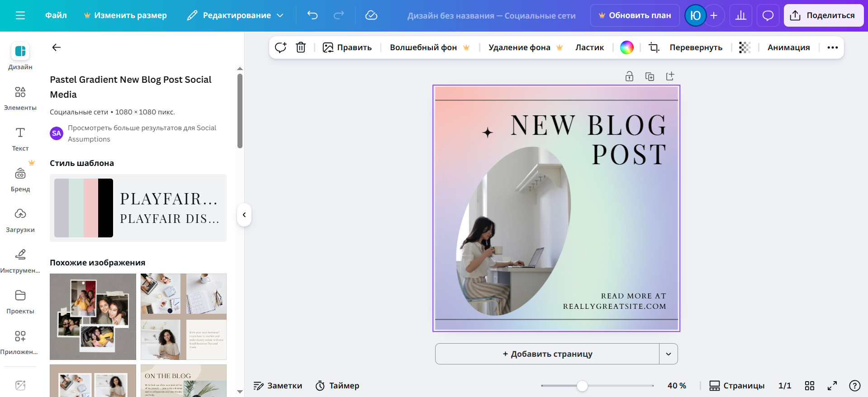This screenshot has width=868, height=397.
Task: Click the trash delete icon in toolbar
Action: (301, 47)
